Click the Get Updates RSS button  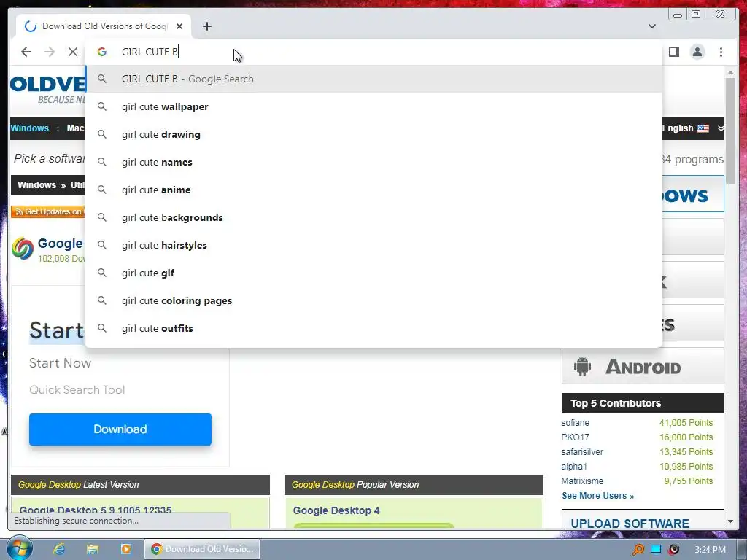pyautogui.click(x=48, y=211)
